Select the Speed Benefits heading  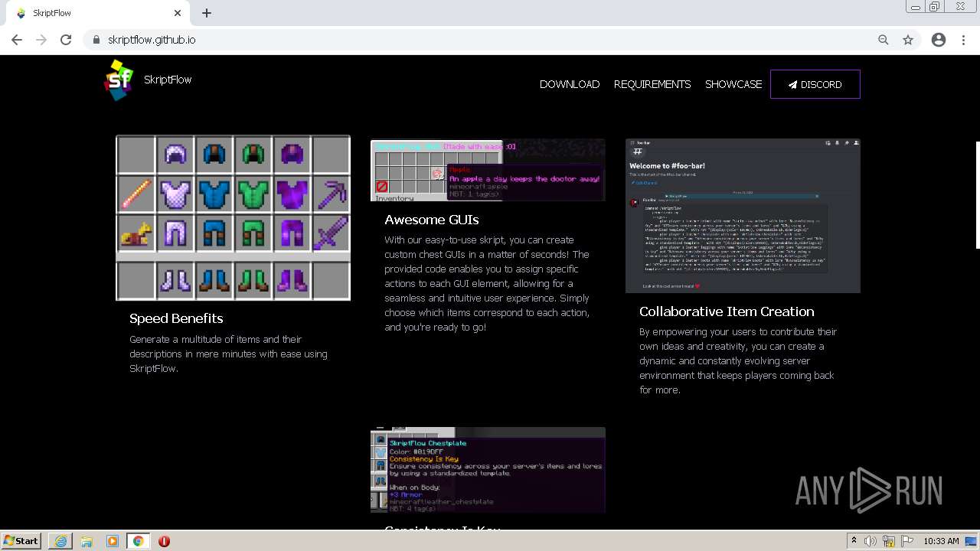176,318
